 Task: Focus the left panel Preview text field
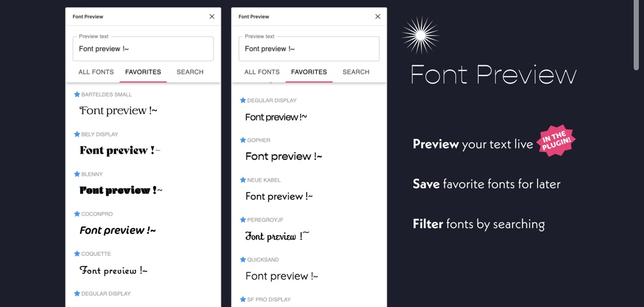click(143, 49)
